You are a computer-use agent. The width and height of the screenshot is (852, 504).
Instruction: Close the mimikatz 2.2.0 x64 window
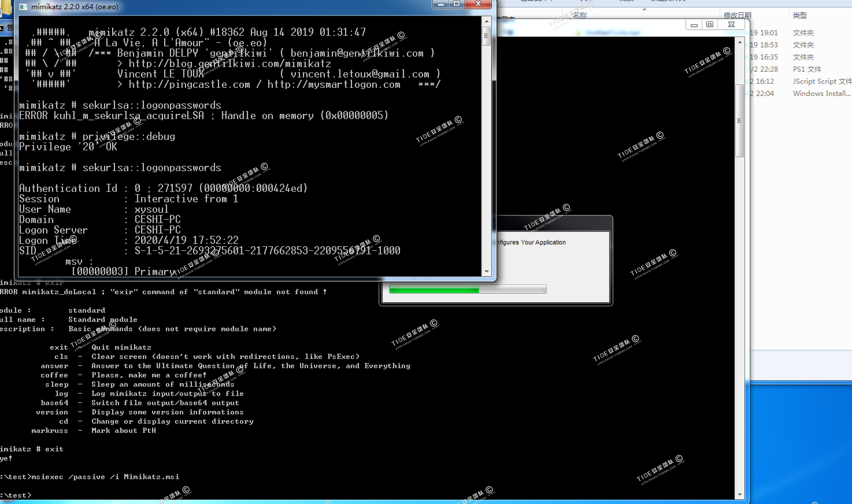[478, 4]
